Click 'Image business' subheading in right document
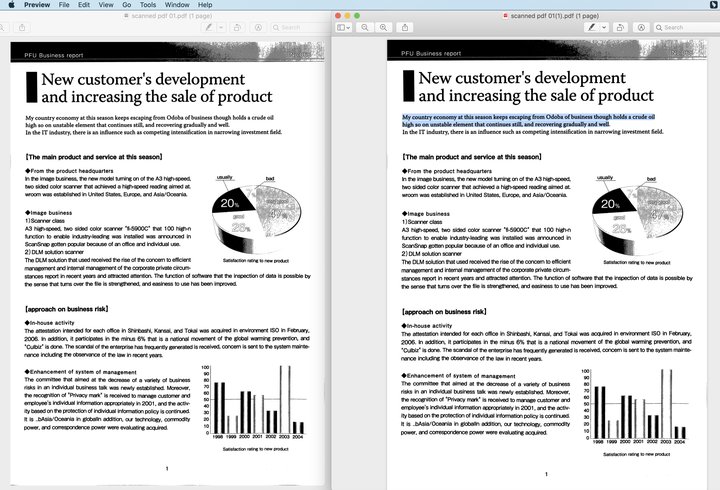The image size is (720, 490). pyautogui.click(x=426, y=214)
